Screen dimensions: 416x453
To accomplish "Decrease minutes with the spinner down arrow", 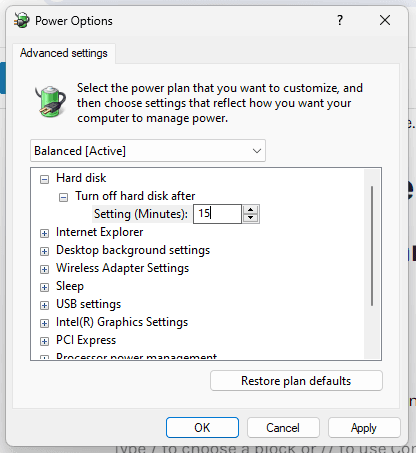I will point(251,218).
